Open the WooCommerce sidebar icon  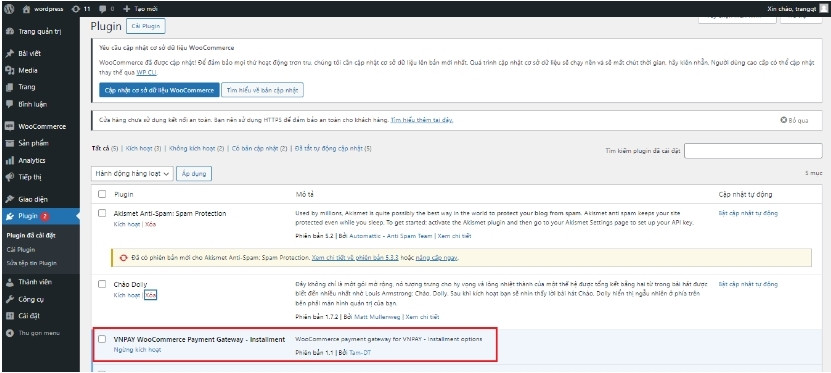[x=10, y=127]
